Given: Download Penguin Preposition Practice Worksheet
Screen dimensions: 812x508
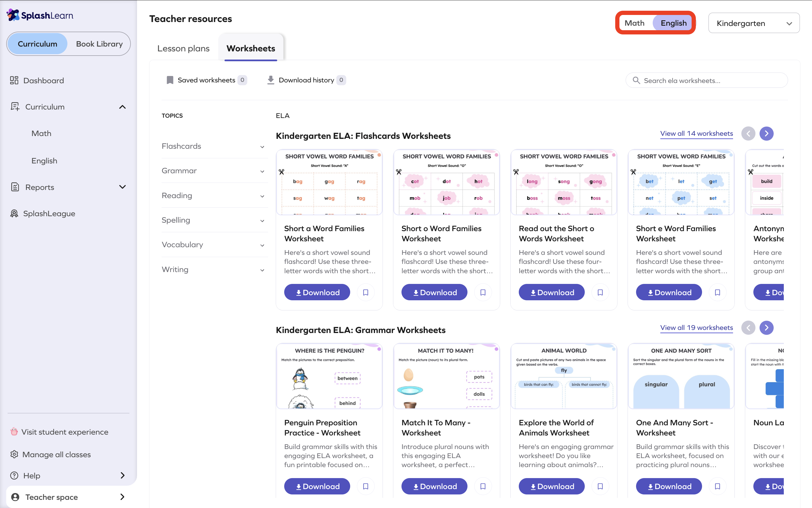Looking at the screenshot, I should pos(317,486).
